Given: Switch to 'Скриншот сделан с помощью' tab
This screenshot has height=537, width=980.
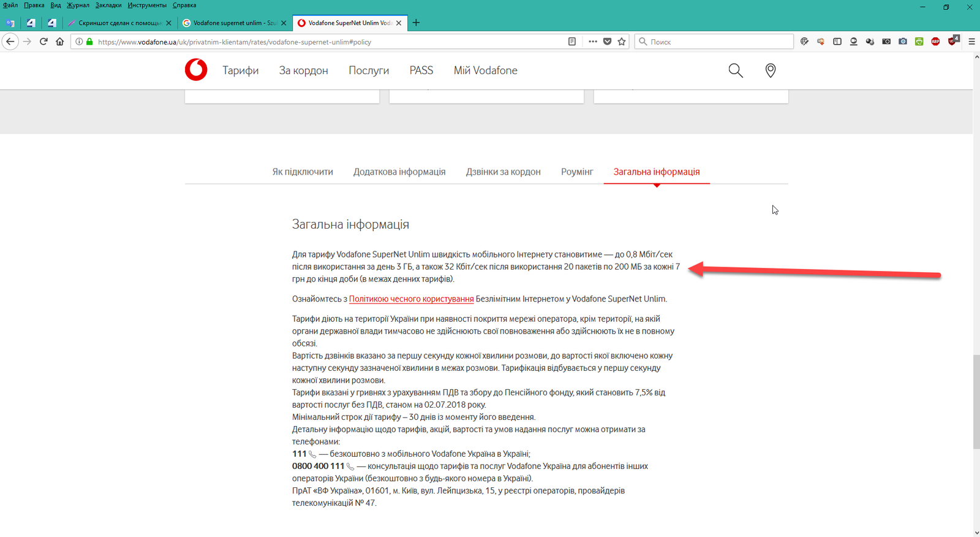Looking at the screenshot, I should (119, 23).
